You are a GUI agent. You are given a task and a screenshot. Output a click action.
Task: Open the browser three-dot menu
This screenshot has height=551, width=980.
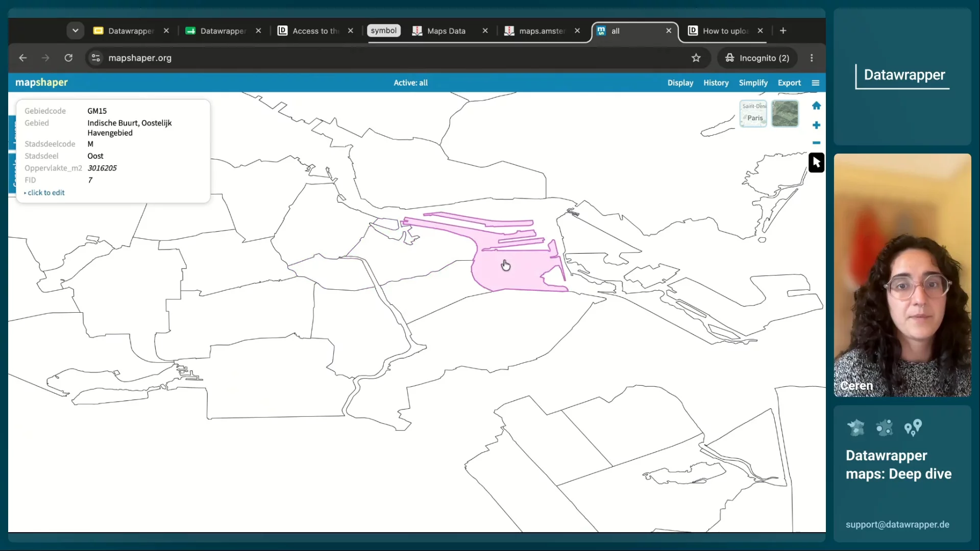coord(812,58)
